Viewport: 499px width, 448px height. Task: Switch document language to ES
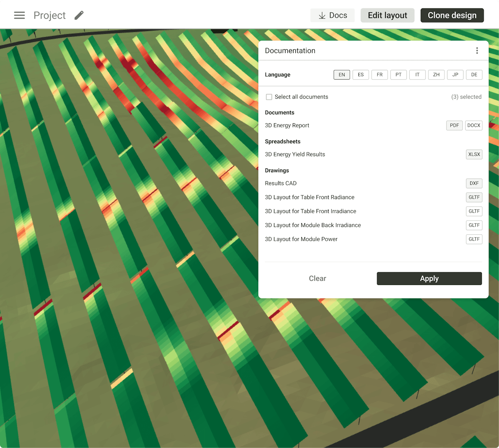coord(360,75)
